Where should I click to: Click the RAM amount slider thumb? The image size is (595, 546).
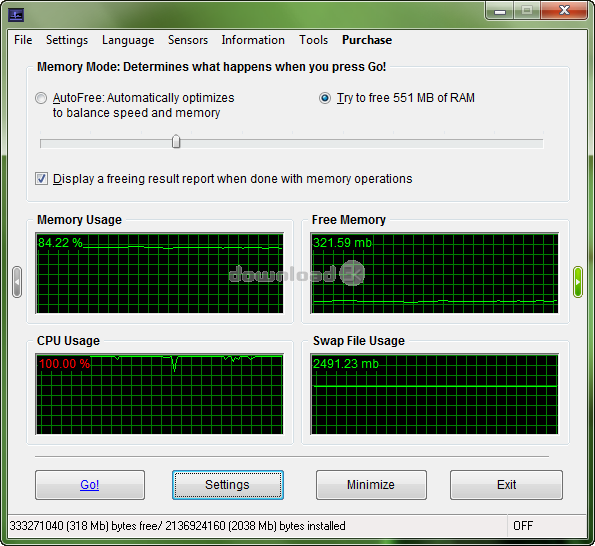[176, 142]
